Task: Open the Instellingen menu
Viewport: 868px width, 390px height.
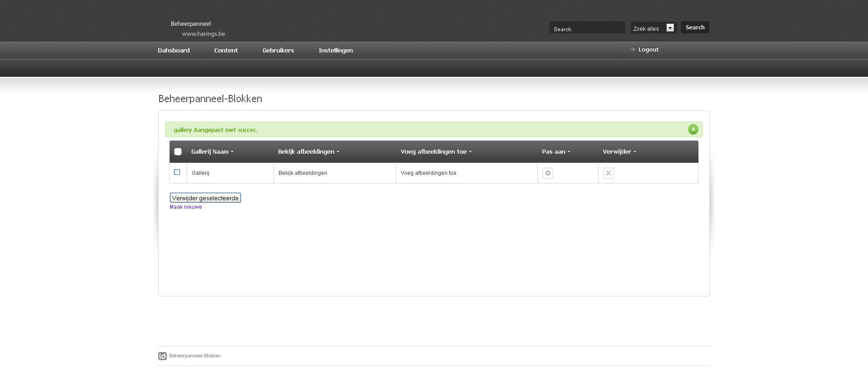Action: [x=335, y=50]
